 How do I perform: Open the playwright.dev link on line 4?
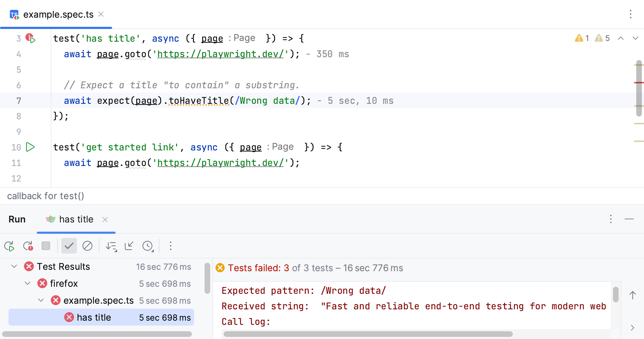(220, 54)
